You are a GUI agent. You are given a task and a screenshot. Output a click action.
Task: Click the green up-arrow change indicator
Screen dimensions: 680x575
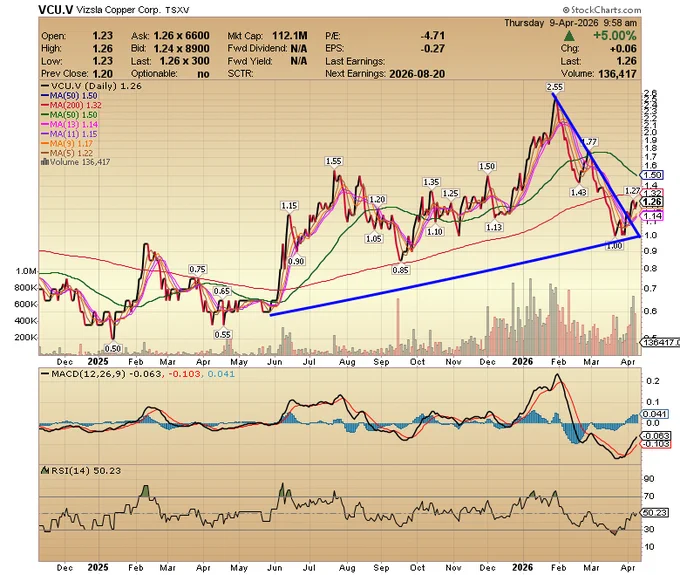tap(569, 36)
